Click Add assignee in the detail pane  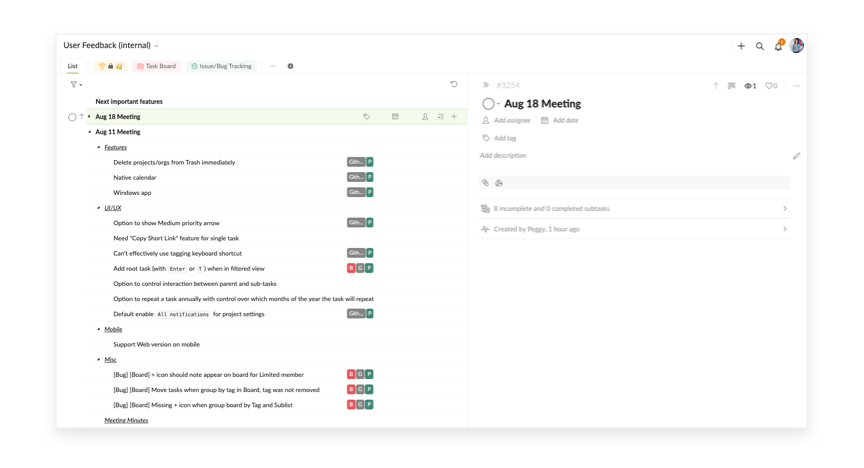506,120
